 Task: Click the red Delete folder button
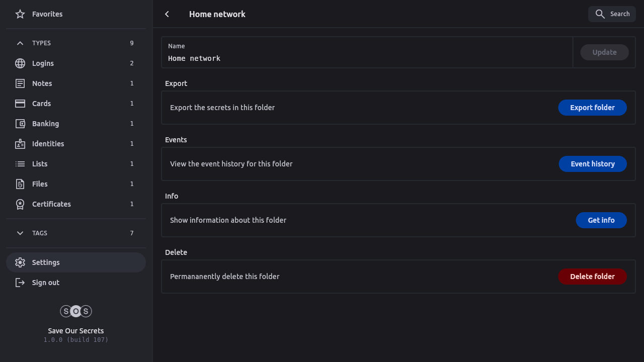(592, 277)
